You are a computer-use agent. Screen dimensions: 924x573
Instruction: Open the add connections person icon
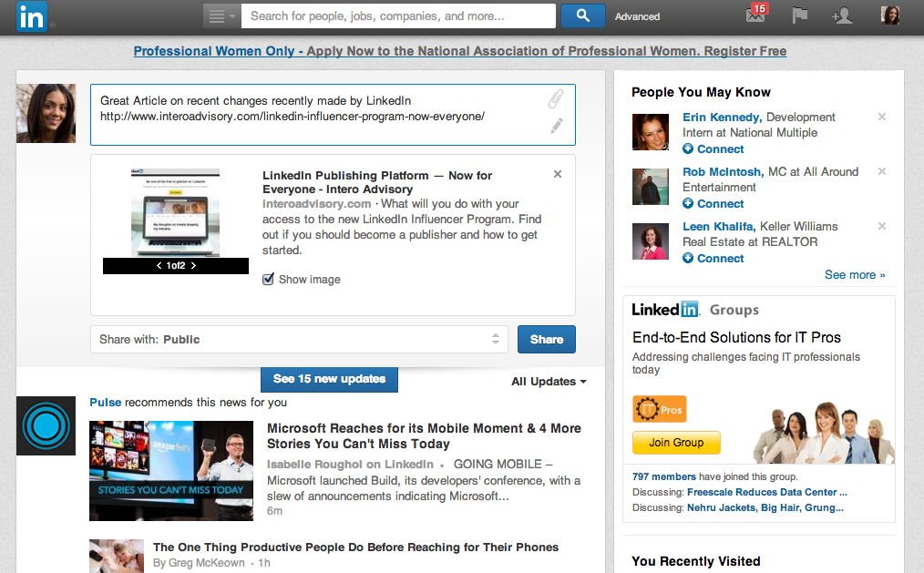[842, 15]
